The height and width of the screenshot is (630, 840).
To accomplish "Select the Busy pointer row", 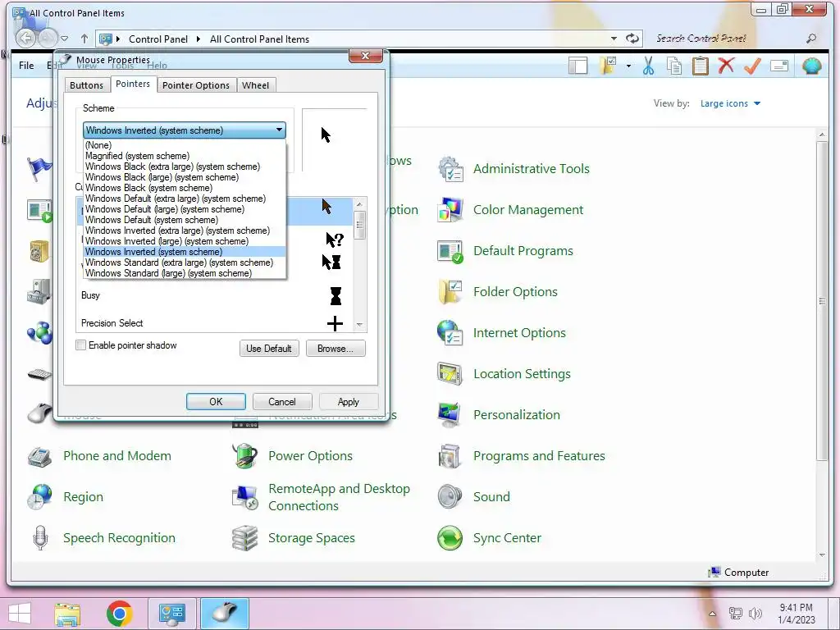I will [x=216, y=295].
